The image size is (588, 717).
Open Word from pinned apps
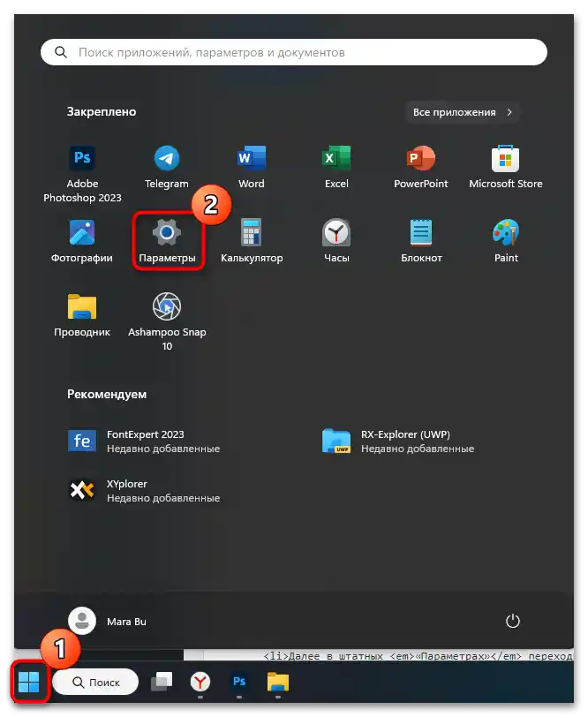pos(251,168)
